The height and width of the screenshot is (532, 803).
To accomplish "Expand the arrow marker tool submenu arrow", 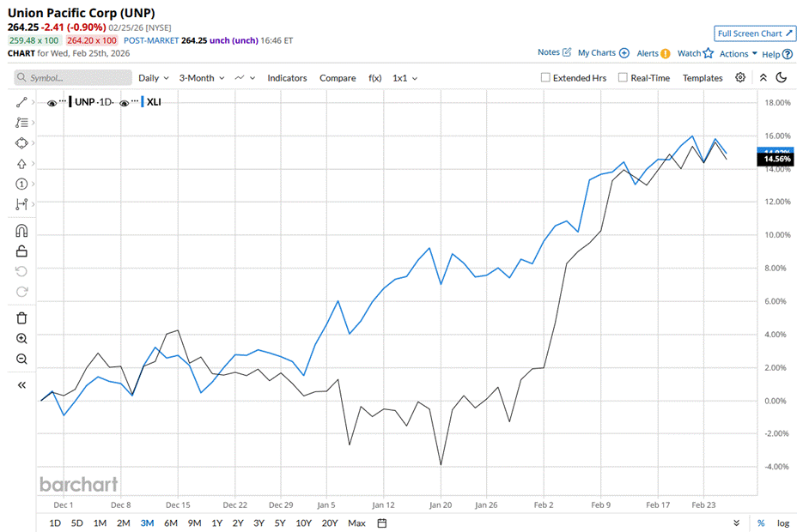I will coord(33,164).
